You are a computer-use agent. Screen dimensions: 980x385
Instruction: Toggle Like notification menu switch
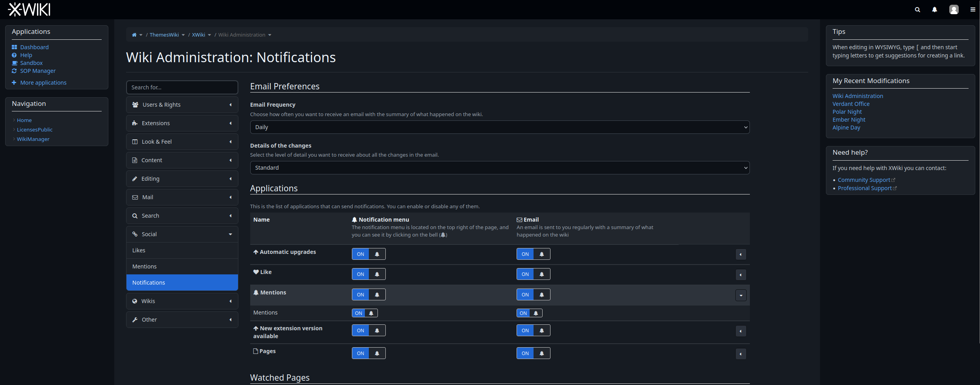368,274
